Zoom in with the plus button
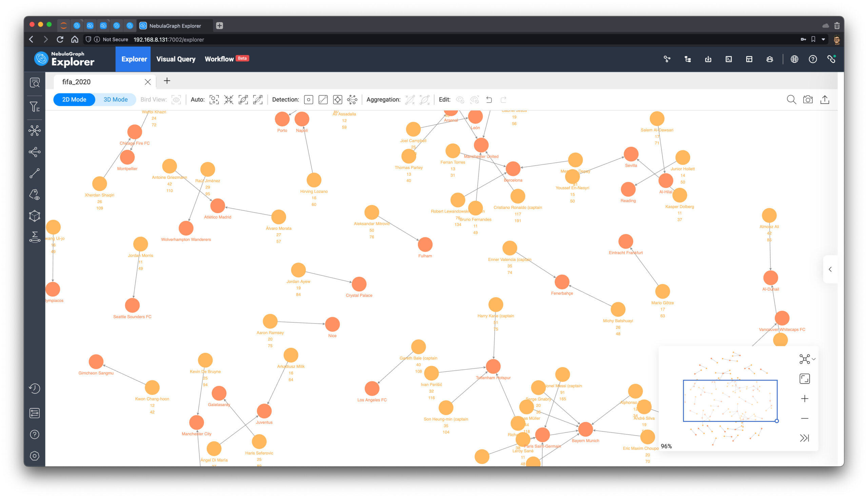 804,398
